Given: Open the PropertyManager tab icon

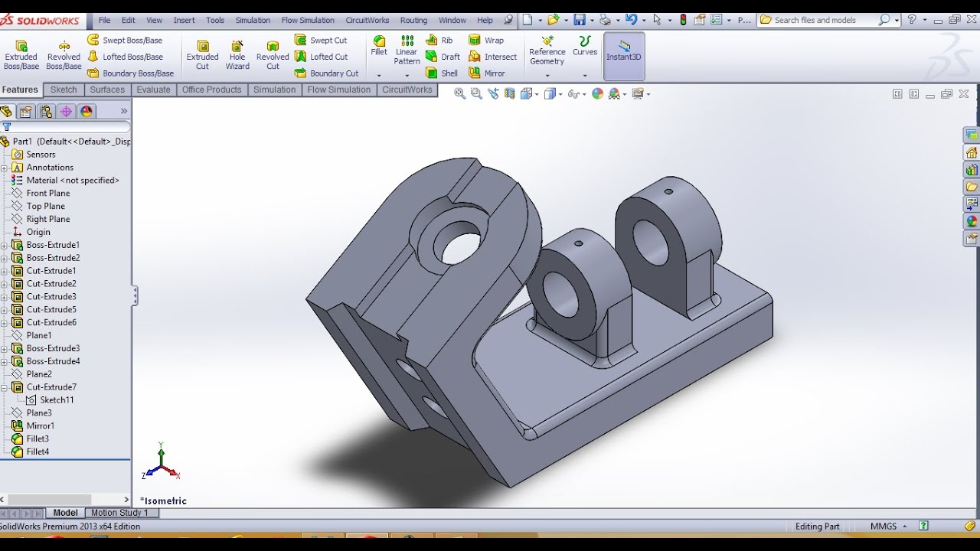Looking at the screenshot, I should [26, 112].
